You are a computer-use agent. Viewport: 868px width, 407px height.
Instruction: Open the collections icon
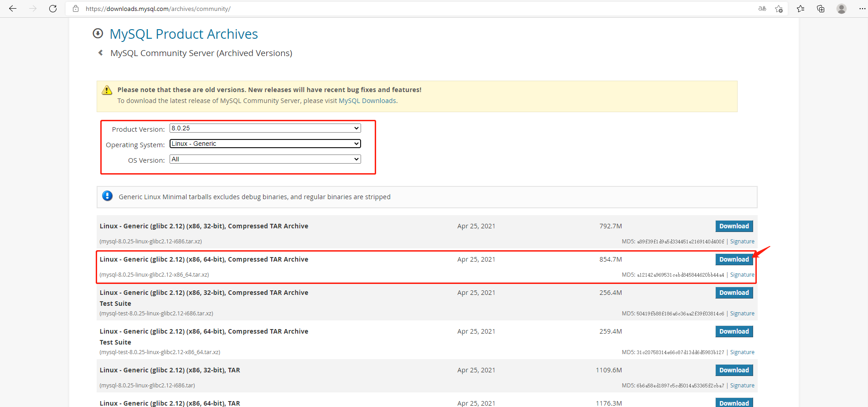click(x=821, y=9)
